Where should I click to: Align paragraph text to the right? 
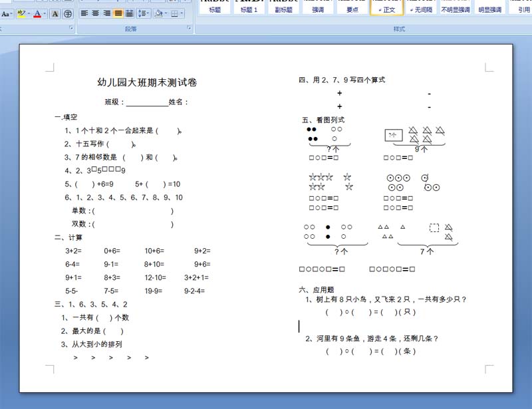(107, 13)
